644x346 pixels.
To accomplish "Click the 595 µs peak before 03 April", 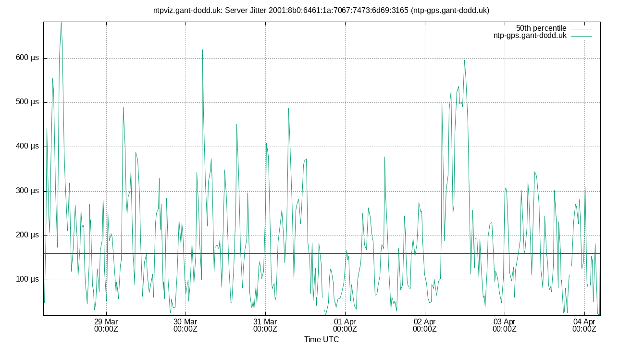I will [464, 61].
